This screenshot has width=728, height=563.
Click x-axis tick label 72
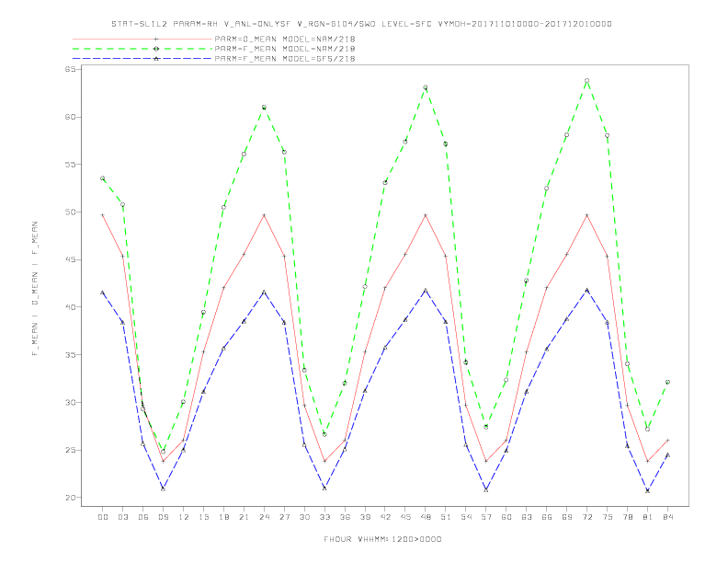pyautogui.click(x=586, y=517)
